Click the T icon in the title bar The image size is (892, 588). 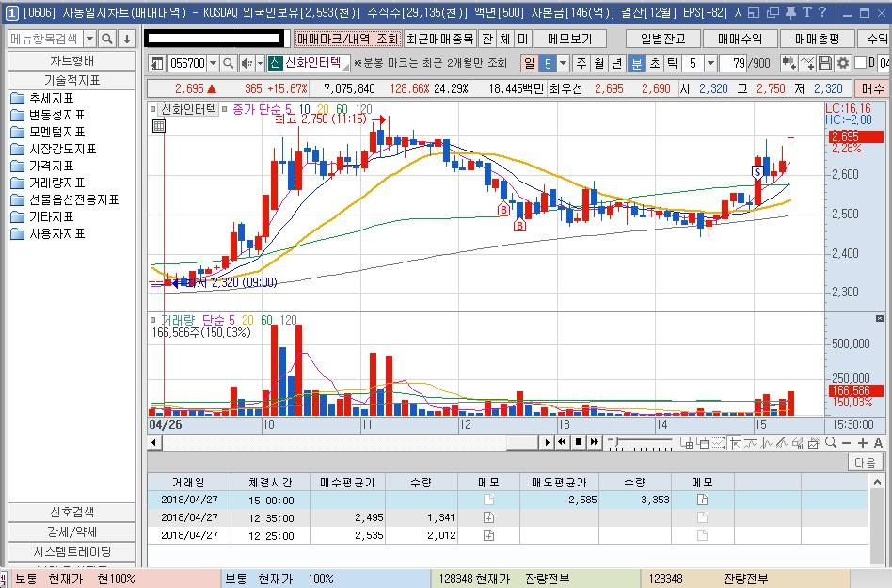pos(807,12)
